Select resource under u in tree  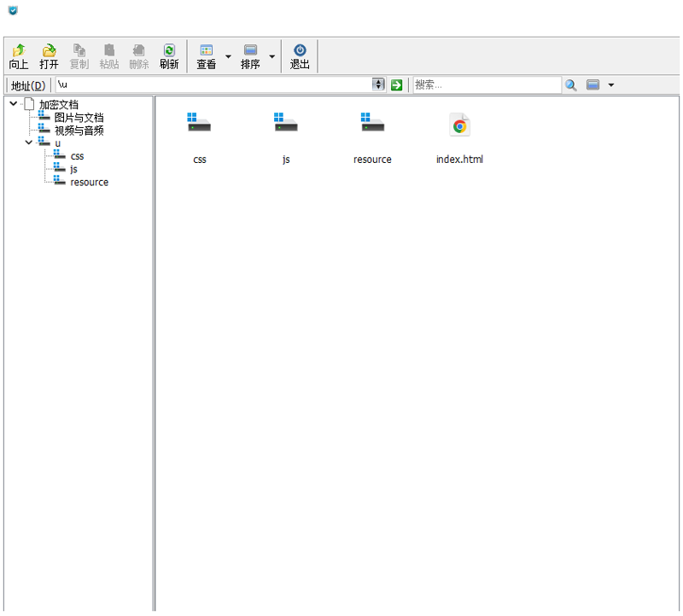coord(90,182)
